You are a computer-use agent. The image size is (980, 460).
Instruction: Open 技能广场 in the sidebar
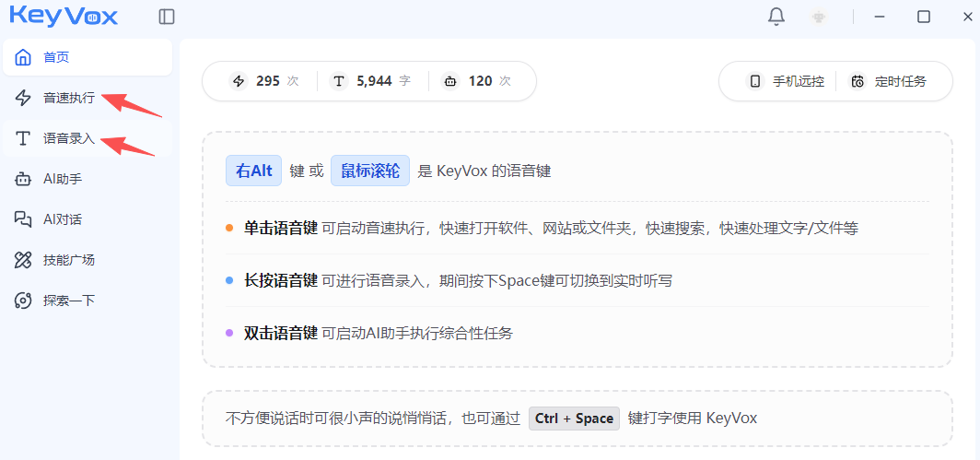[87, 260]
